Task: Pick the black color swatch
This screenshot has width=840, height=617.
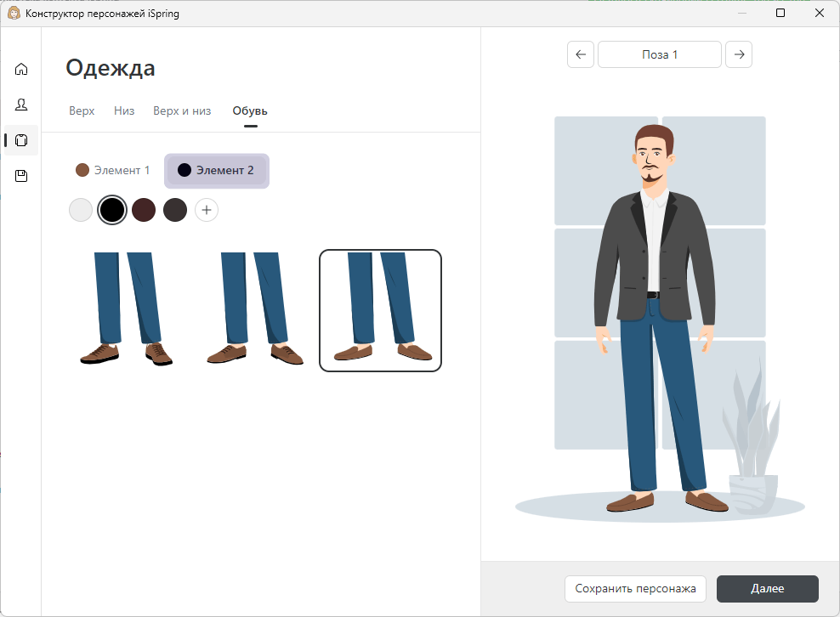Action: coord(111,209)
